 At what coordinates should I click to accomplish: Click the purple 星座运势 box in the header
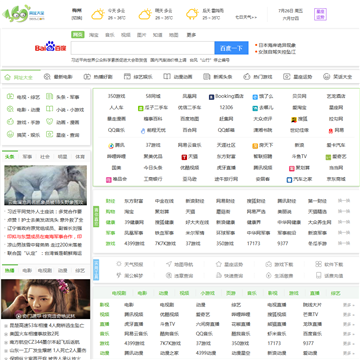320,14
